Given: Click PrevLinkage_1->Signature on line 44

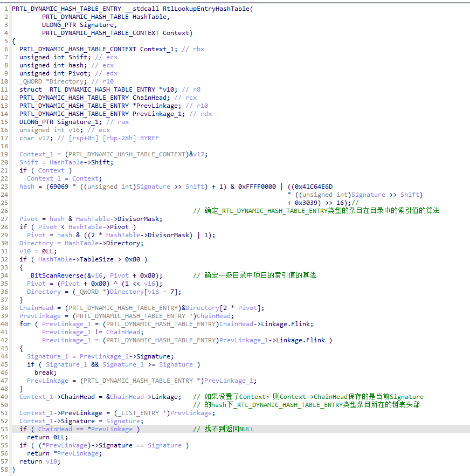Looking at the screenshot, I should 125,356.
